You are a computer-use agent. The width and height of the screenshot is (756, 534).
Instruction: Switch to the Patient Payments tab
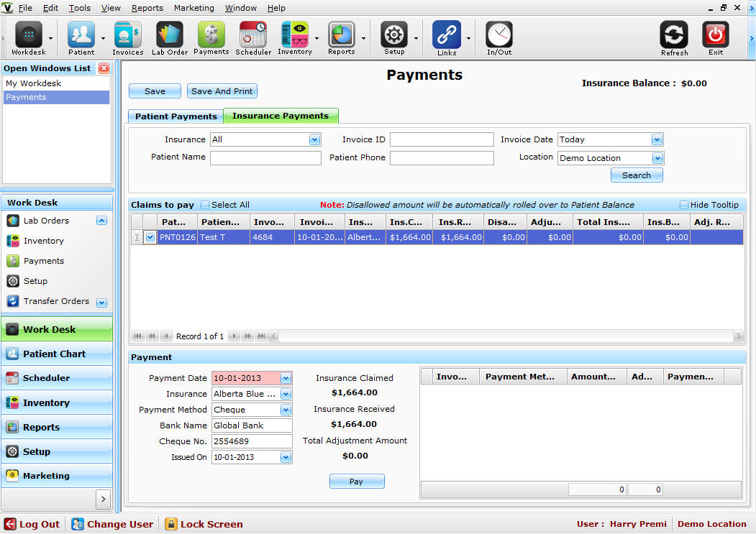pyautogui.click(x=176, y=116)
